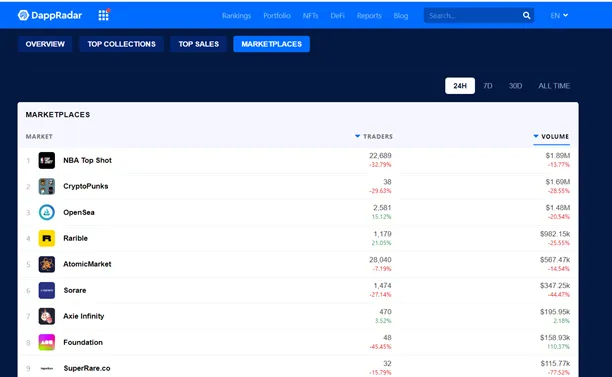The image size is (612, 377).
Task: Click OpenSea volume $1.48M
Action: point(558,208)
